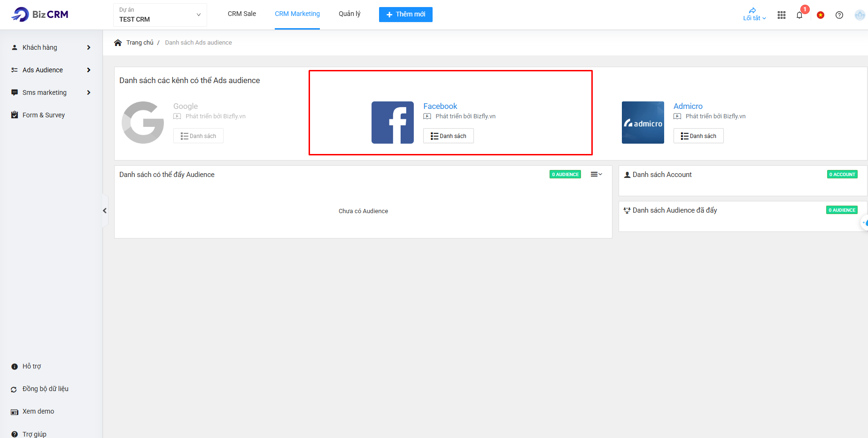Click the Thêm mới button

click(x=406, y=15)
